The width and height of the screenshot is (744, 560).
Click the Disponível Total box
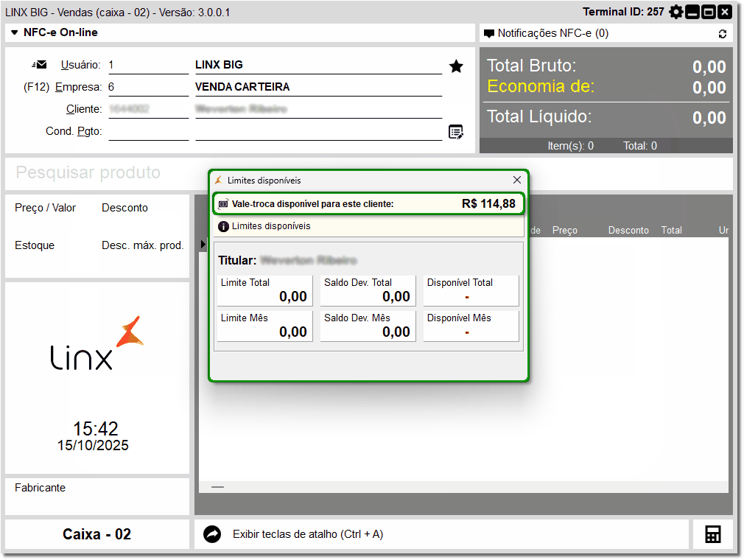coord(471,290)
